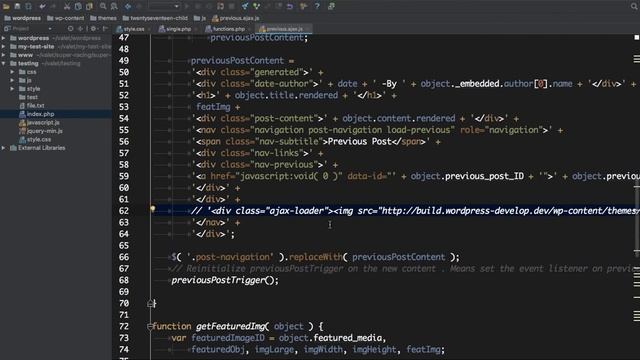Click the collapse all icon in Project panel

pyautogui.click(x=80, y=29)
